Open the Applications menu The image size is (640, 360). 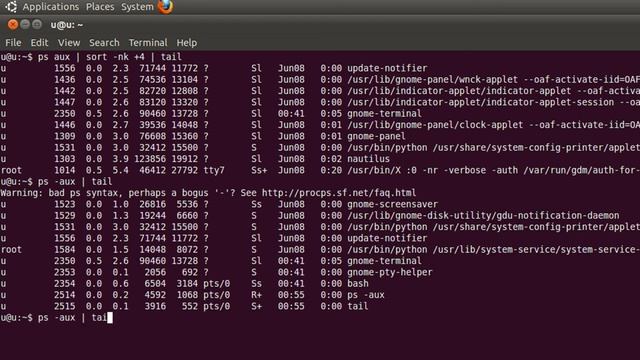pos(51,7)
